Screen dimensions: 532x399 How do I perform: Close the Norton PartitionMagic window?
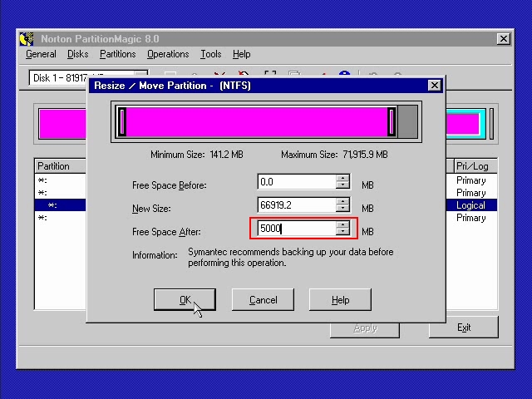pos(504,39)
